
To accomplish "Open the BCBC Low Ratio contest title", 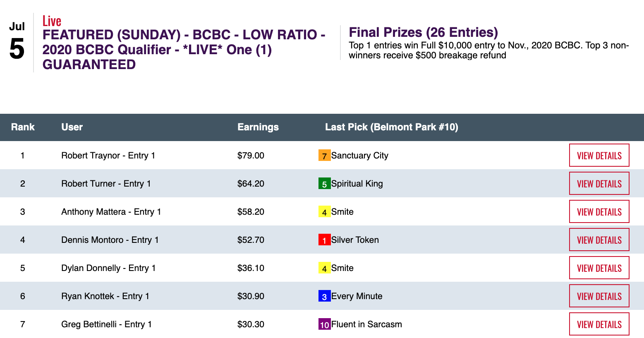I will [183, 50].
